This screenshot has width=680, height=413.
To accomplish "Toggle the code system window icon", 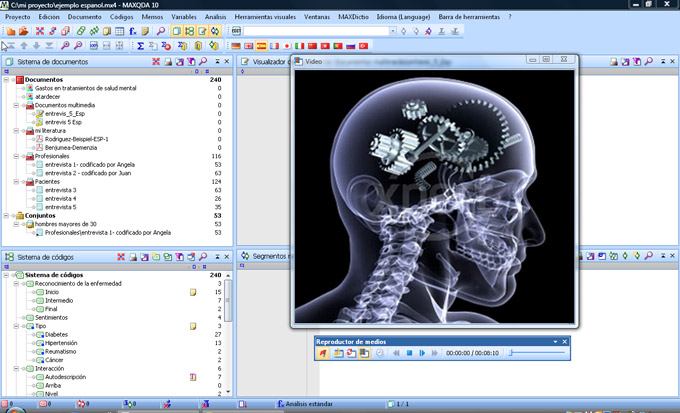I will 189,31.
